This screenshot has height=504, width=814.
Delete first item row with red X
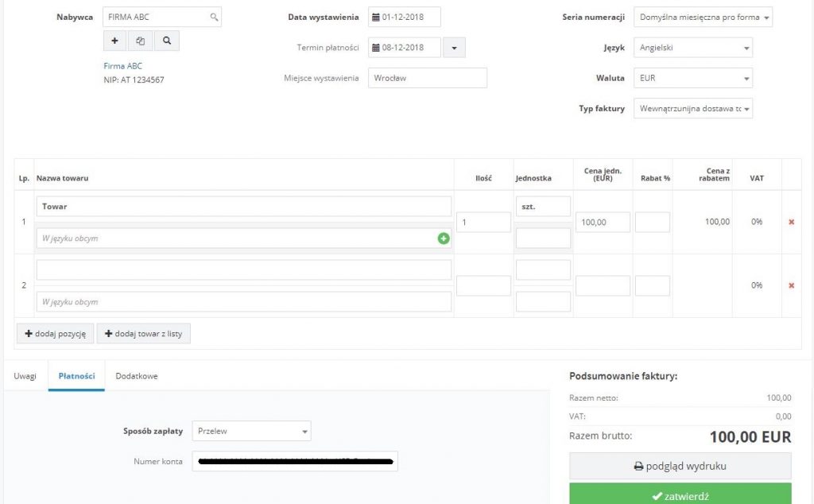791,222
